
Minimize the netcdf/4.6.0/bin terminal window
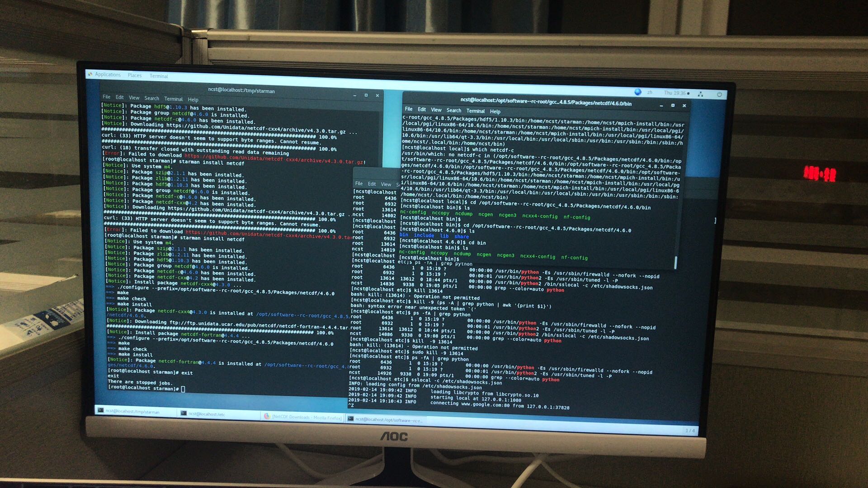[x=661, y=106]
